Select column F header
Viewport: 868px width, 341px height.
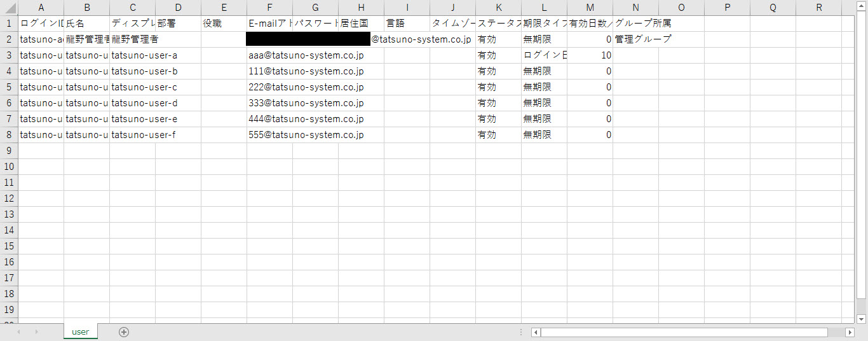pos(269,8)
